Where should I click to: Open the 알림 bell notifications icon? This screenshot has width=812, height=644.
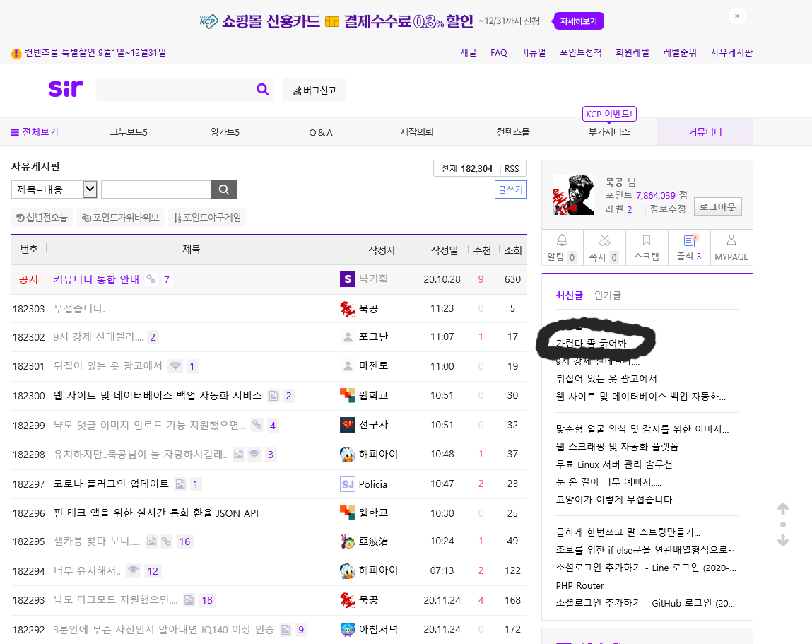[x=562, y=241]
